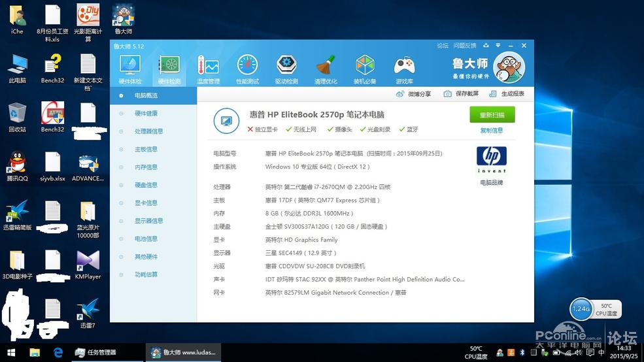
Task: Open 清理优化 cleanup with broom icon
Action: point(326,70)
